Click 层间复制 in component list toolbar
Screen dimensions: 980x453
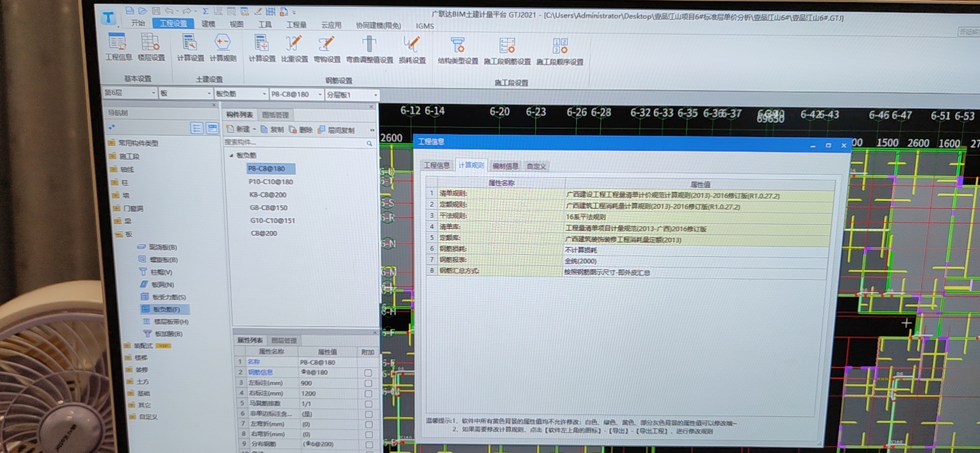336,130
